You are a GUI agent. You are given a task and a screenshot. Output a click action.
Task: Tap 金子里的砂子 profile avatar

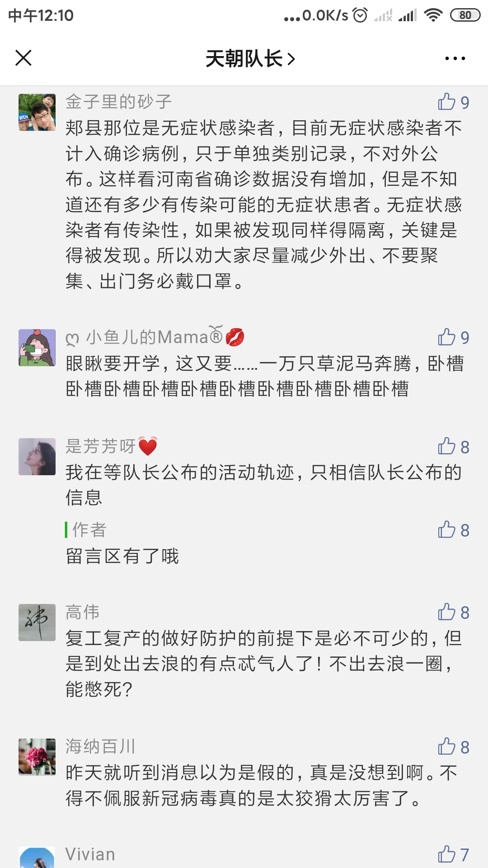pyautogui.click(x=37, y=113)
